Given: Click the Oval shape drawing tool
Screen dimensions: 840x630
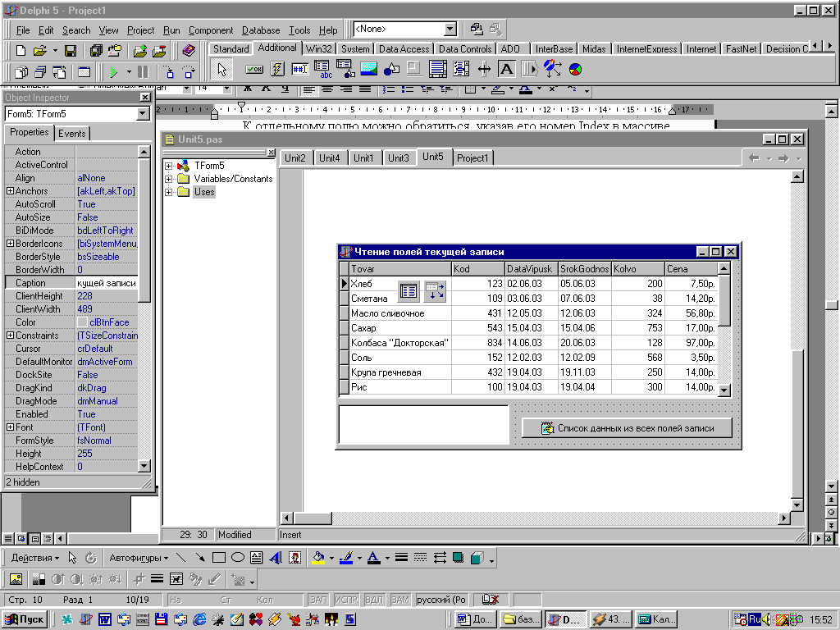Looking at the screenshot, I should pyautogui.click(x=237, y=558).
